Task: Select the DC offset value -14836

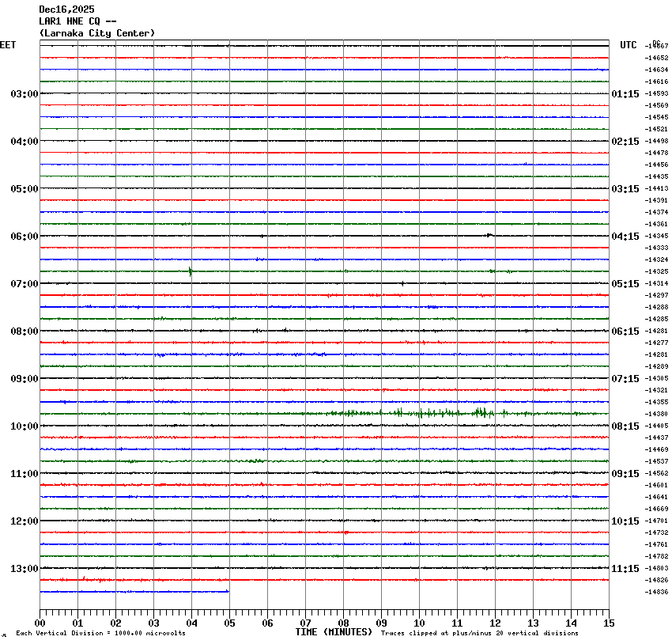Action: click(x=657, y=592)
